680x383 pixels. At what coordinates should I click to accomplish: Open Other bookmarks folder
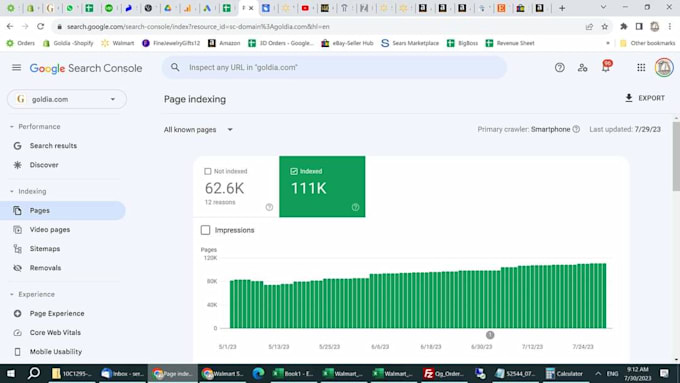[647, 43]
